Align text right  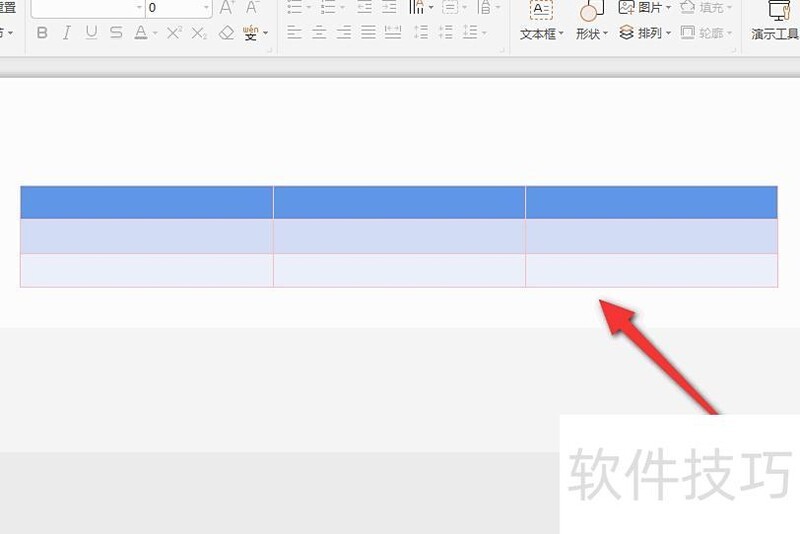pyautogui.click(x=344, y=33)
